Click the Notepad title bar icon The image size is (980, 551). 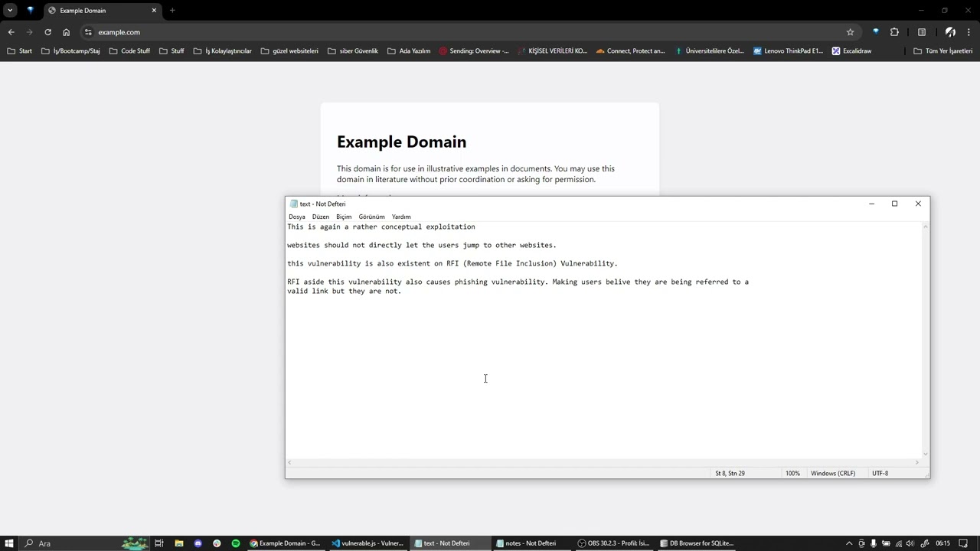[293, 204]
